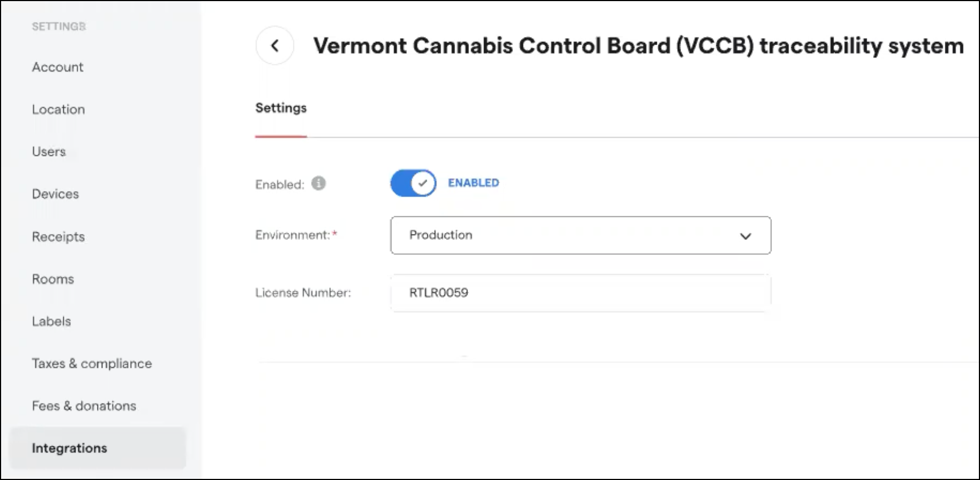
Task: Select the RTLR0059 license number text box
Action: [578, 293]
